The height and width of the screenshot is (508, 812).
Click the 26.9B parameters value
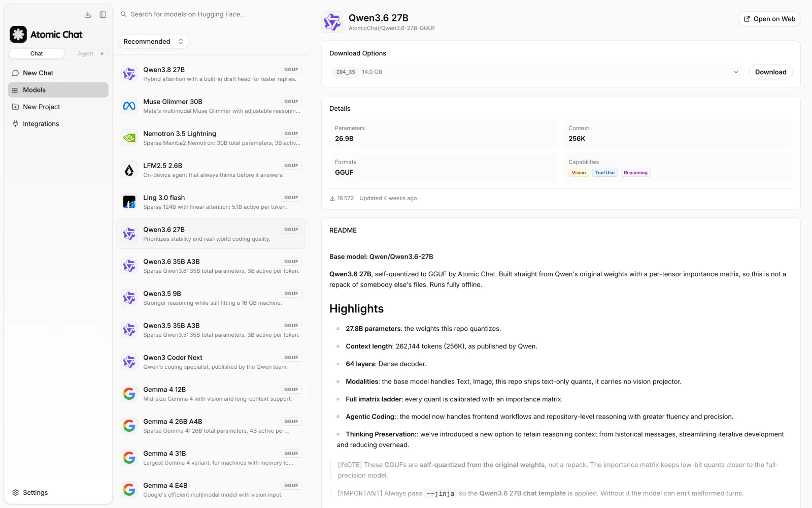[x=344, y=139]
